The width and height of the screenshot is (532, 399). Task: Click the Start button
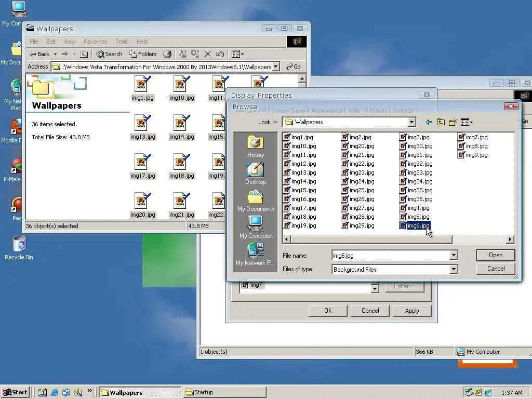tap(15, 392)
